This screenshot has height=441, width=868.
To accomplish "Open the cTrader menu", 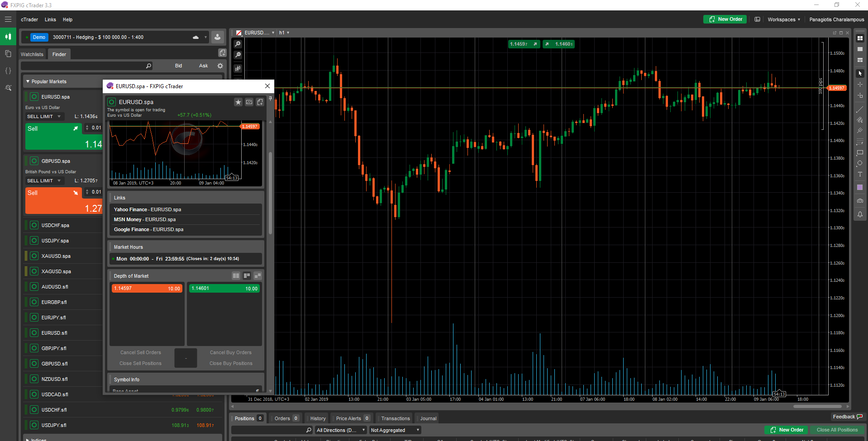I will pos(29,20).
